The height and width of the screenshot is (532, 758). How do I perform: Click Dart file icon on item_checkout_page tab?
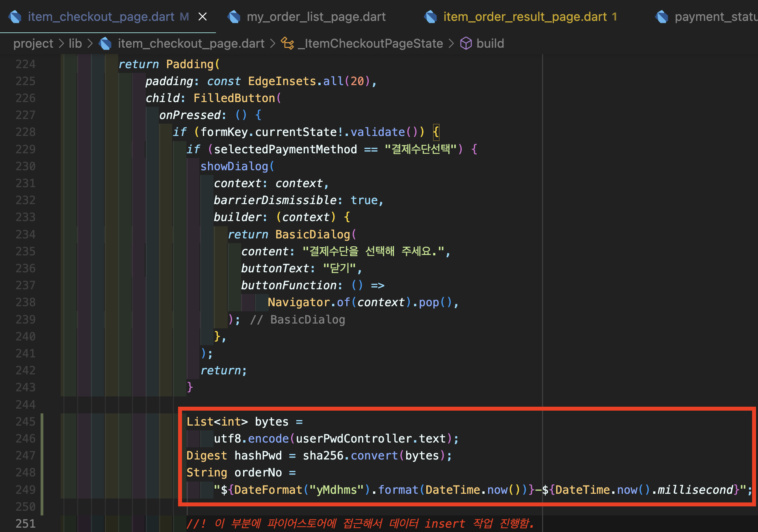[15, 17]
